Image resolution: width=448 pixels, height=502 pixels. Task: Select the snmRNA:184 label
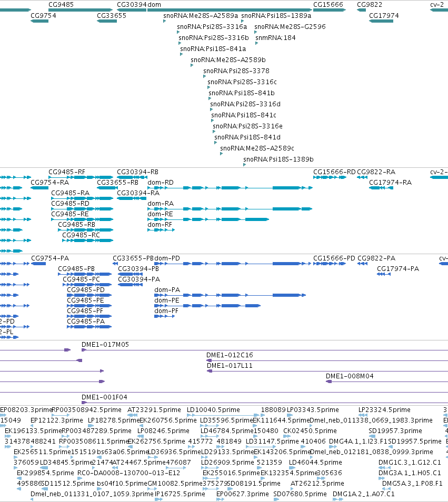(275, 37)
